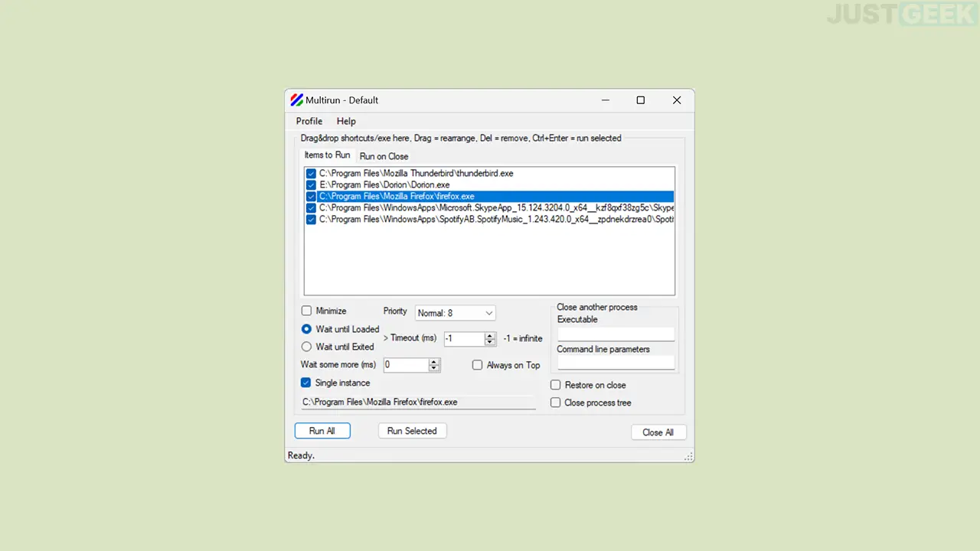Open the Priority Normal: 8 dropdown
This screenshot has height=551, width=980.
click(456, 313)
